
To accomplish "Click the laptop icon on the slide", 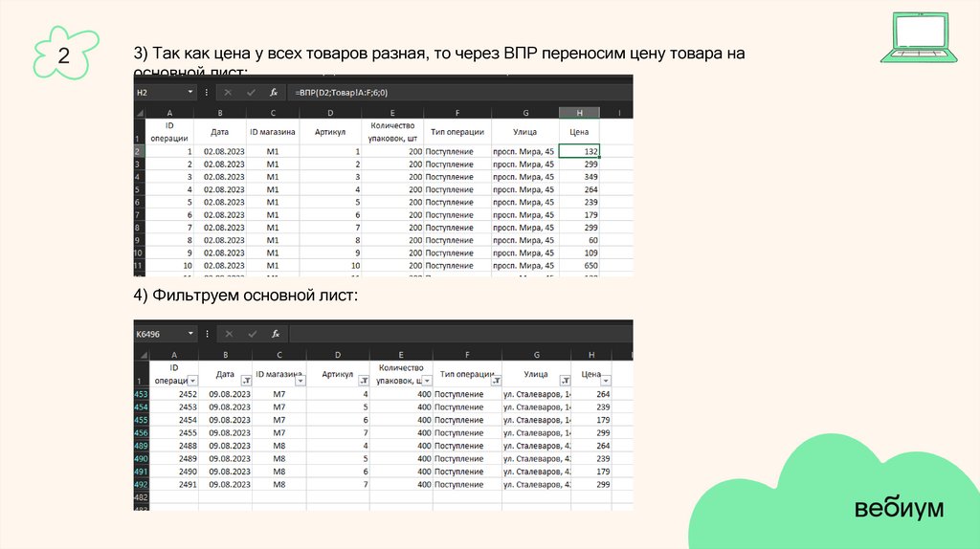I will tap(919, 37).
